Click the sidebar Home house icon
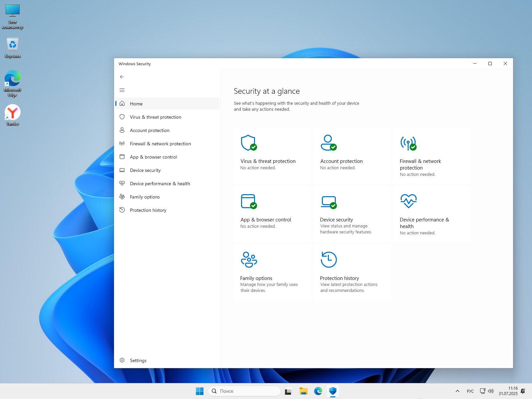 click(x=122, y=103)
